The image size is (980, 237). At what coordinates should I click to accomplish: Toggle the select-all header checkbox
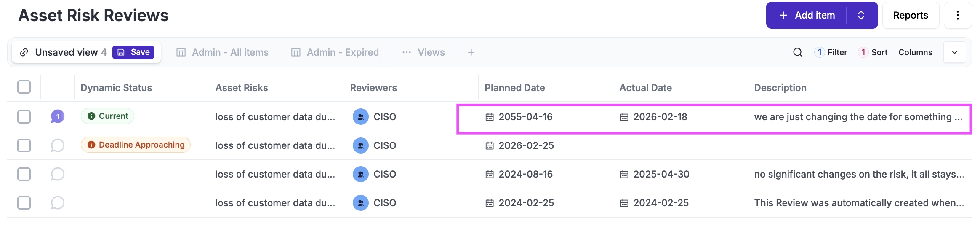pos(24,87)
